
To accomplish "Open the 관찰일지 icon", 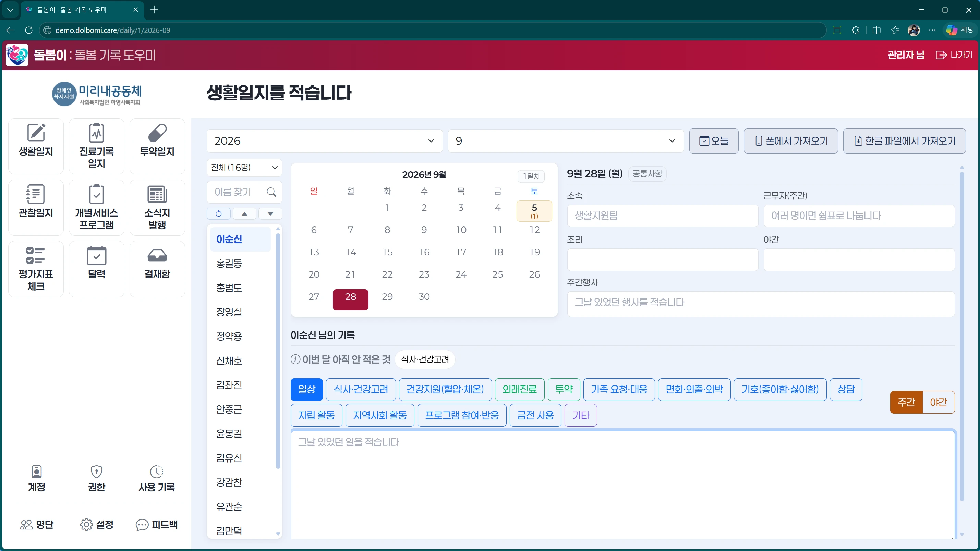I will click(36, 207).
